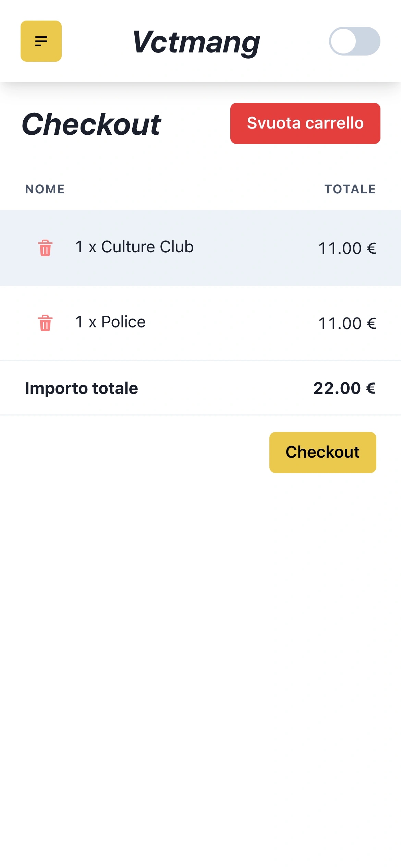Screen dimensions: 401x868
Task: Click the white knob of the header switch
Action: tap(343, 41)
